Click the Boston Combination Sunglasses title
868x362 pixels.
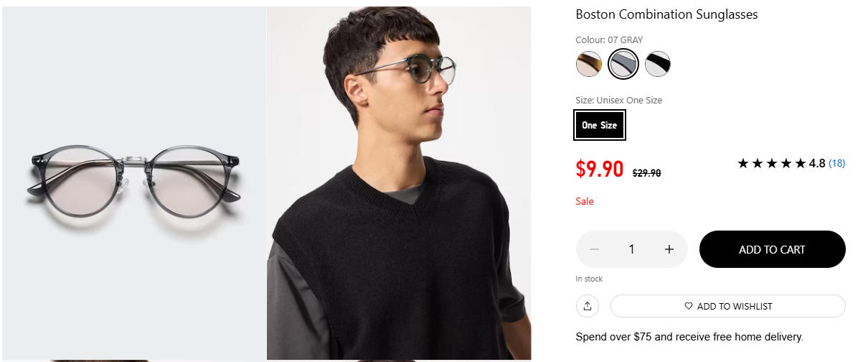click(x=666, y=14)
